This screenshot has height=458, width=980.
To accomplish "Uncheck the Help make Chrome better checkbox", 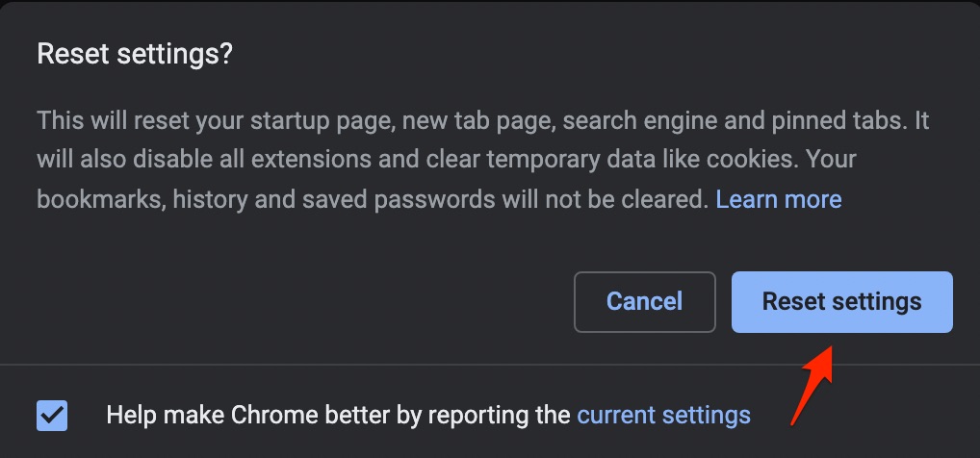I will [52, 416].
